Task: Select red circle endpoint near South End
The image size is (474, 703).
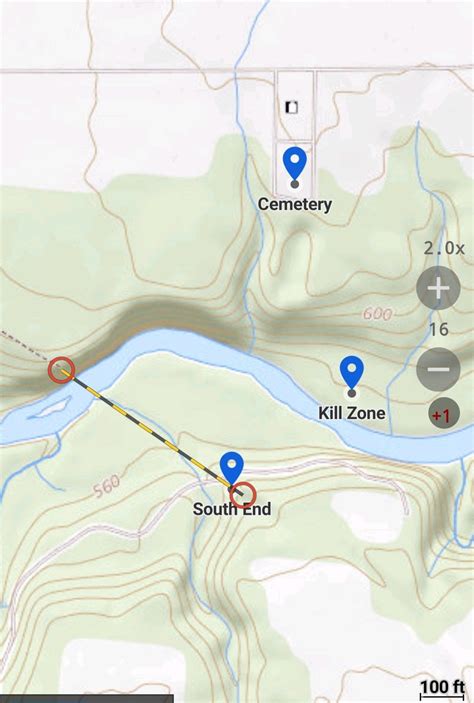Action: (243, 495)
